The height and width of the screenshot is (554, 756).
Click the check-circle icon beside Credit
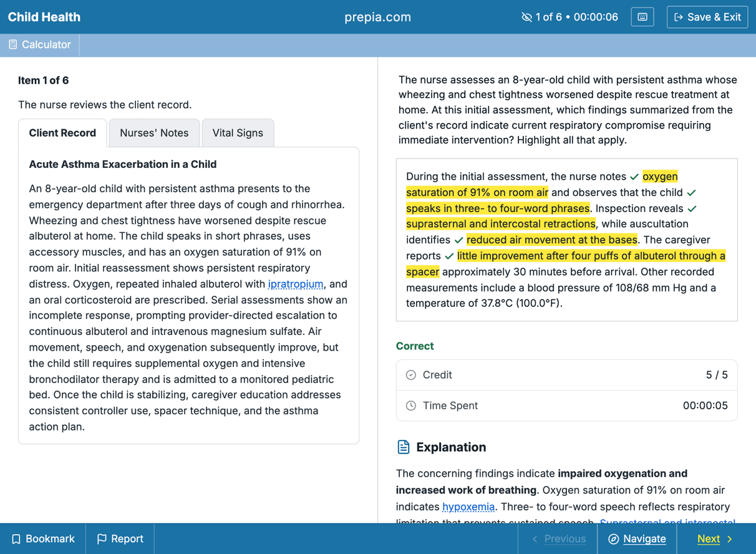[x=411, y=375]
